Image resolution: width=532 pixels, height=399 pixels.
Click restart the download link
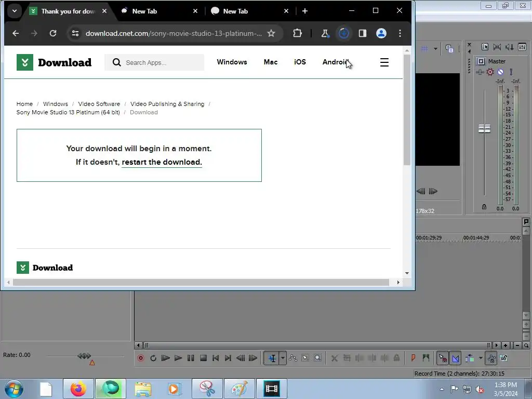click(162, 162)
